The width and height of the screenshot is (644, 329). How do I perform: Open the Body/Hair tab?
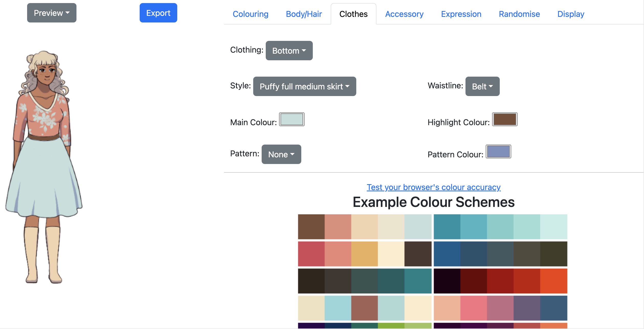[x=304, y=14]
